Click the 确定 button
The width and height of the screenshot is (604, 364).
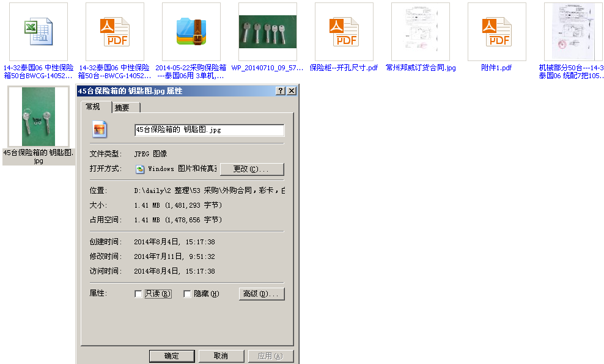coord(172,356)
